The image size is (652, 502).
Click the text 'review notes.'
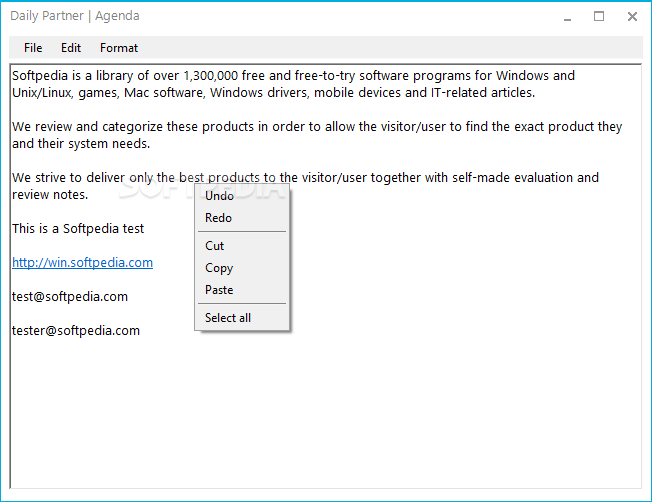(x=50, y=195)
